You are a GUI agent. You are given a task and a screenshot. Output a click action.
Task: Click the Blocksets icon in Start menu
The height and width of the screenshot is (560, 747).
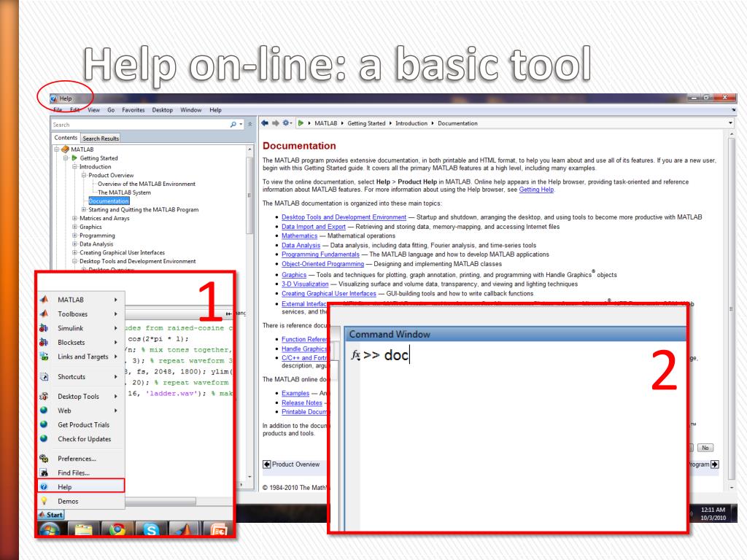coord(44,343)
